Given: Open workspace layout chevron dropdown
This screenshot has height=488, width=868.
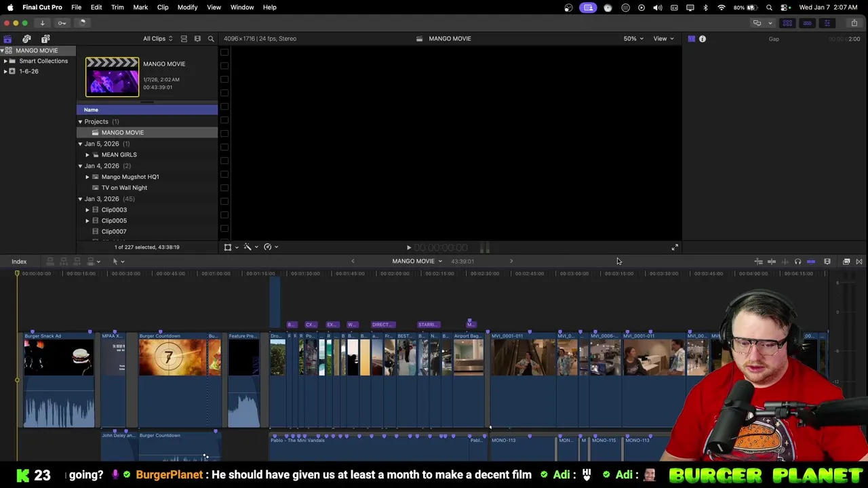Looking at the screenshot, I should [x=770, y=23].
